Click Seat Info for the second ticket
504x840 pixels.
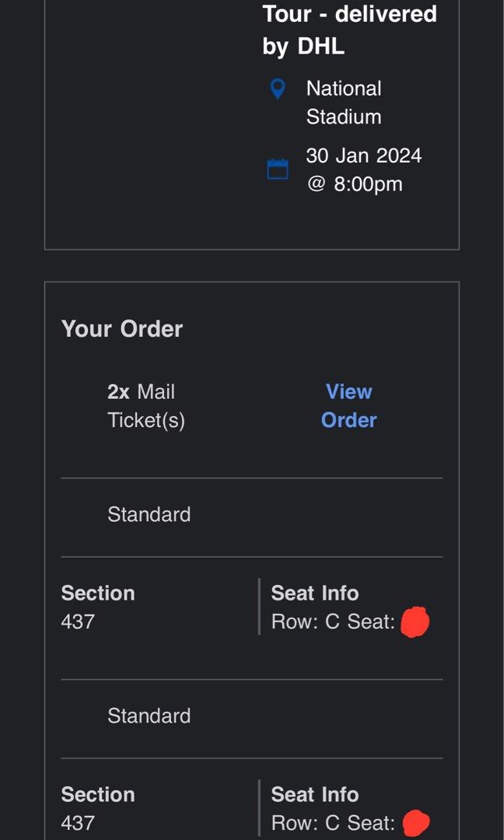point(314,795)
